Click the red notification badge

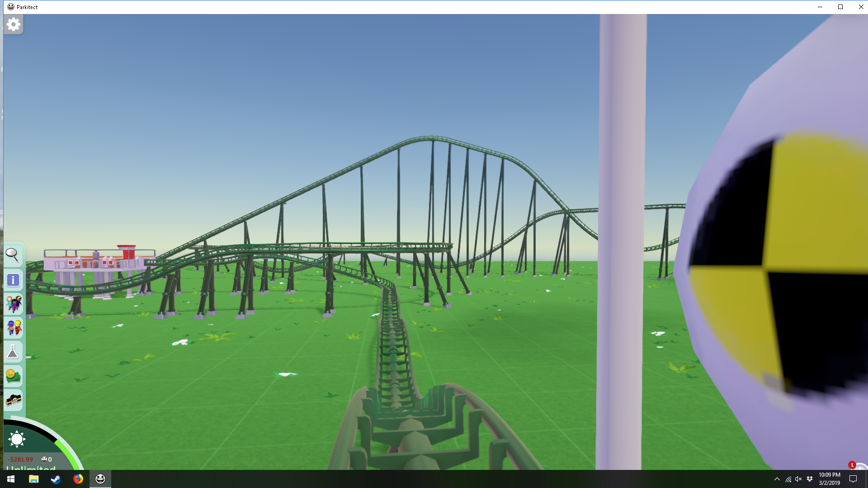pos(852,465)
